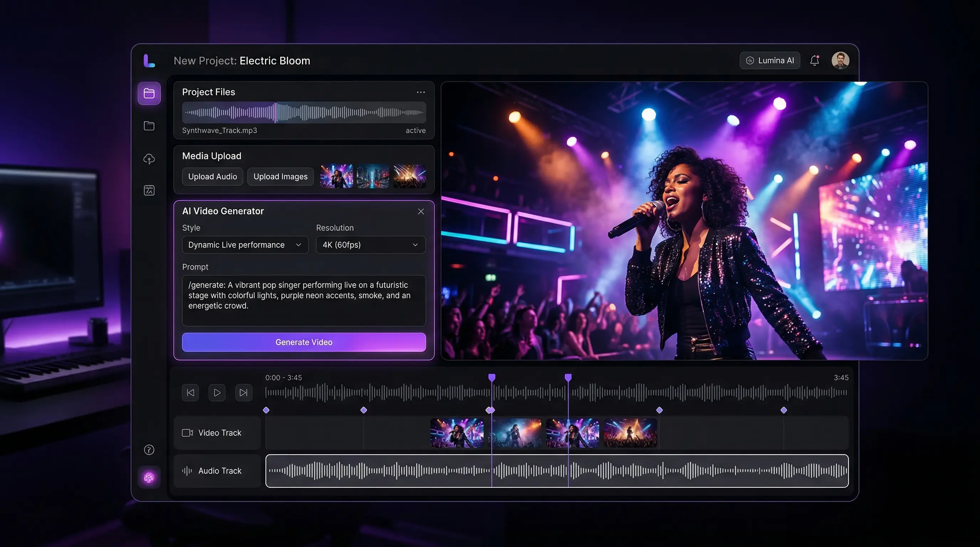This screenshot has height=547, width=980.
Task: Click the Generate Video button
Action: tap(304, 342)
